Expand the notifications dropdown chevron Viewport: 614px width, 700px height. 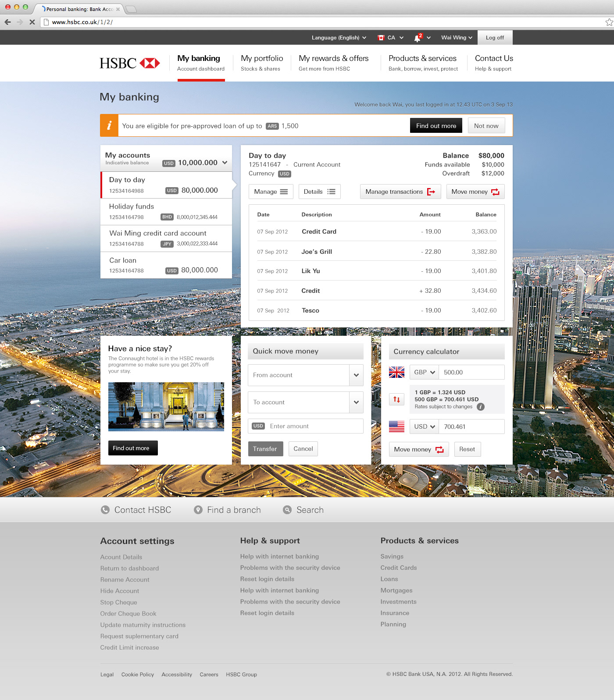tap(428, 38)
